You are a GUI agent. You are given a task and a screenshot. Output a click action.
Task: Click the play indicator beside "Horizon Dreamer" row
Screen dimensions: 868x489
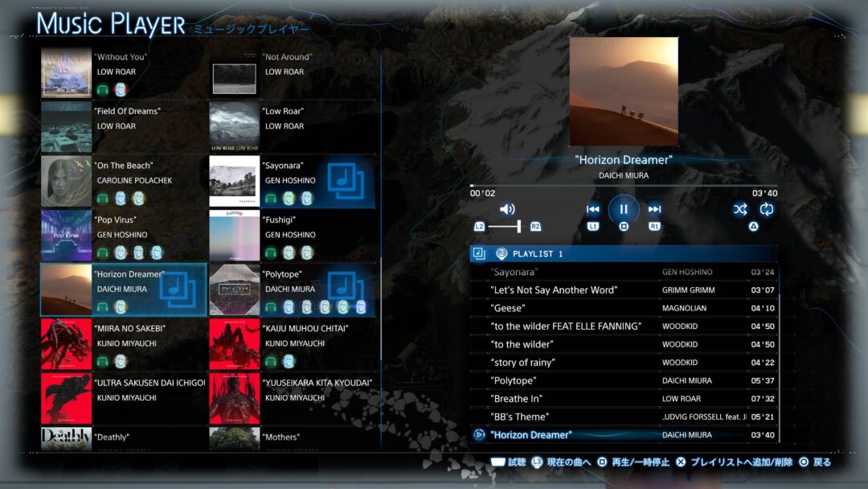click(x=479, y=435)
